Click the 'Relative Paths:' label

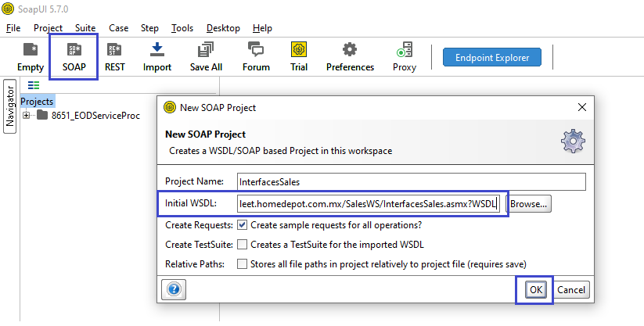tap(195, 264)
